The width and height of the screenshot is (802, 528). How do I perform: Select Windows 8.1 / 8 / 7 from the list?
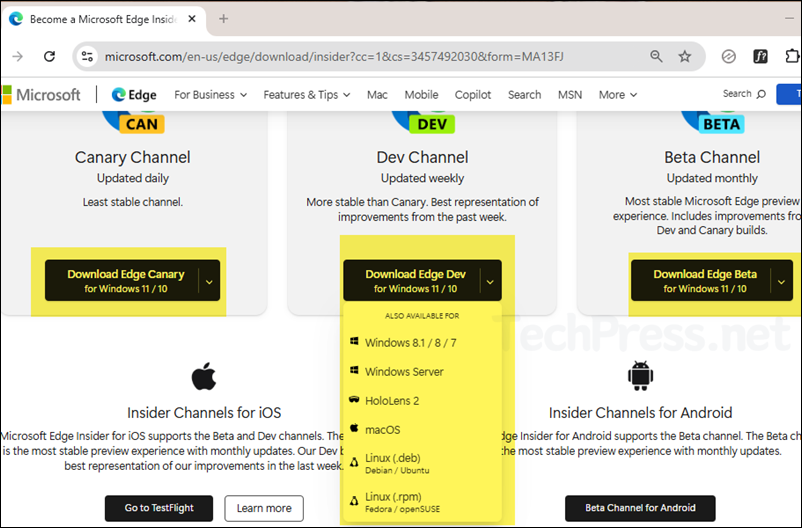(422, 342)
